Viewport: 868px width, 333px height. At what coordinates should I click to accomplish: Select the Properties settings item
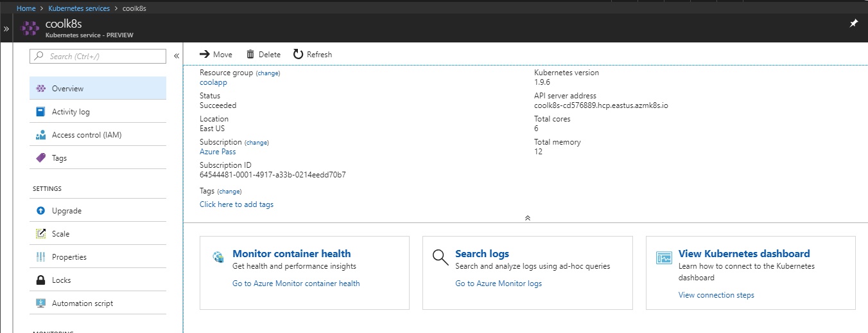click(x=98, y=257)
